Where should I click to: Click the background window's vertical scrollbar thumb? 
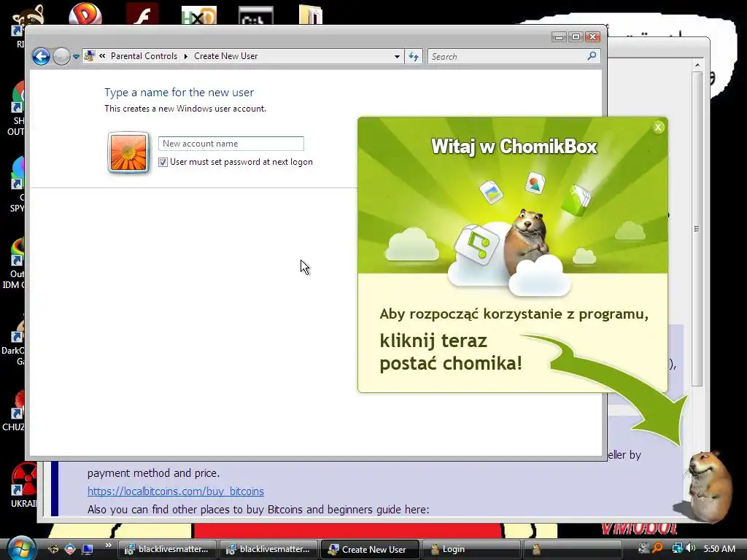pos(697,228)
